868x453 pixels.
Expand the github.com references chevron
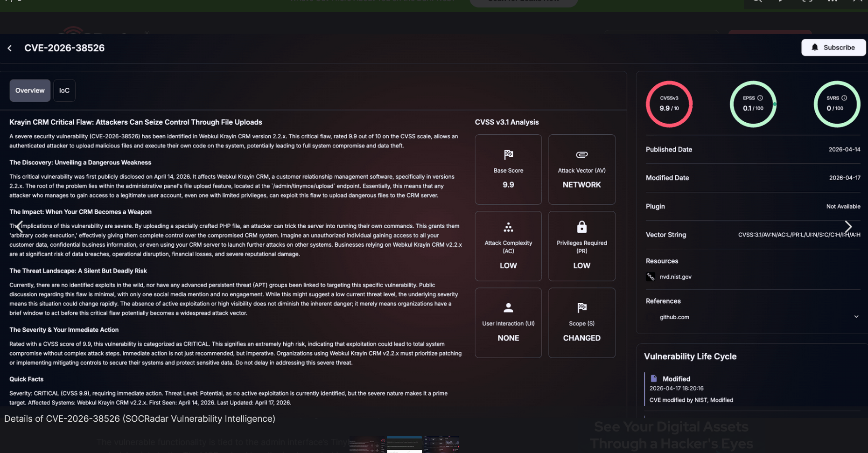856,317
